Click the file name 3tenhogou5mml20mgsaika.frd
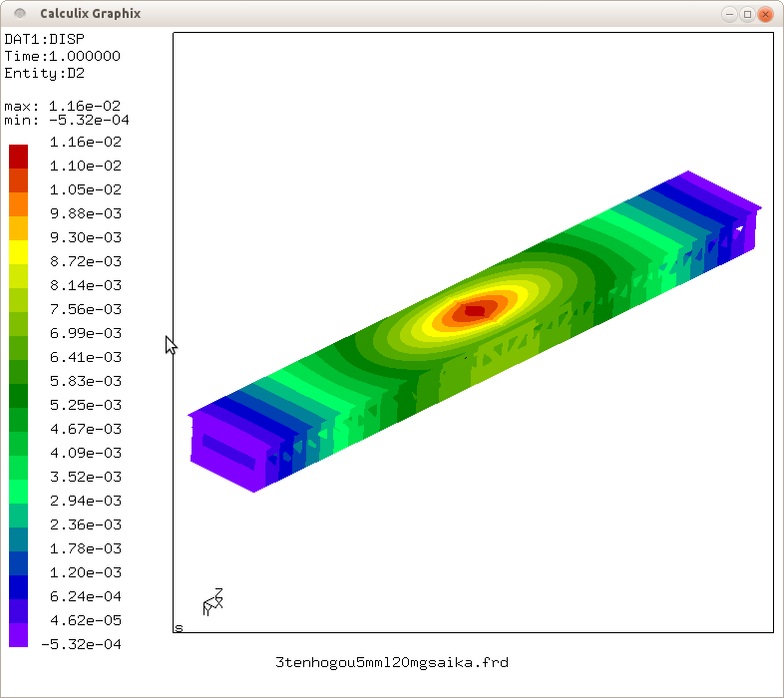This screenshot has width=784, height=698. tap(392, 663)
